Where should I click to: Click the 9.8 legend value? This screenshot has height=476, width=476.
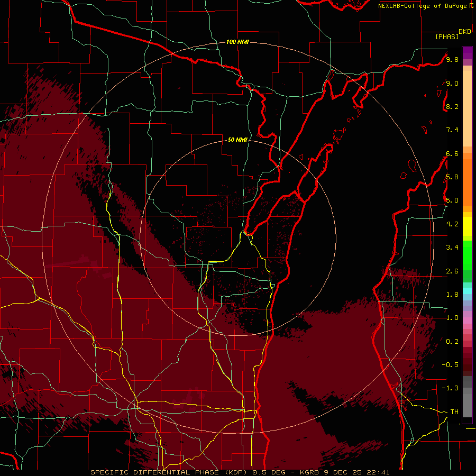452,59
